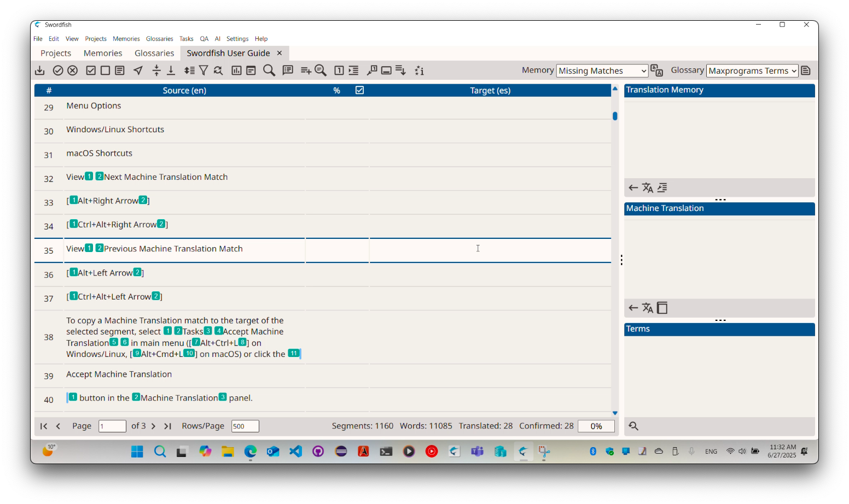This screenshot has height=504, width=849.
Task: Open the QA menu
Action: (x=204, y=39)
